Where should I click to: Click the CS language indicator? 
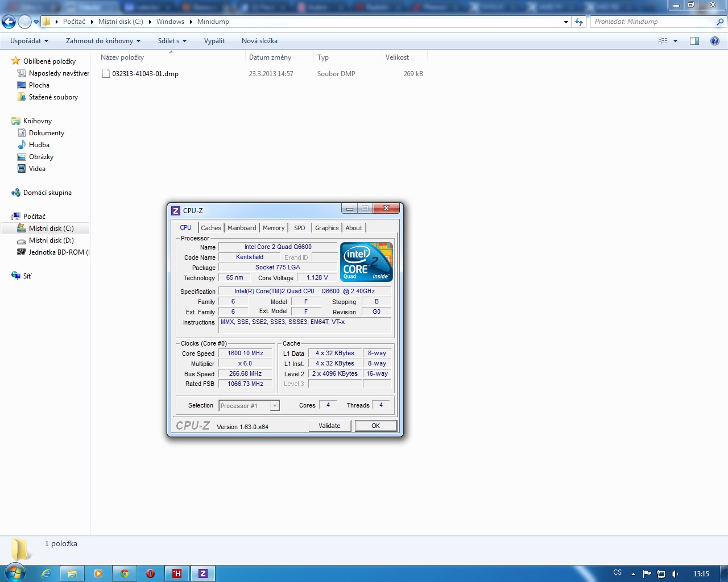[x=618, y=572]
